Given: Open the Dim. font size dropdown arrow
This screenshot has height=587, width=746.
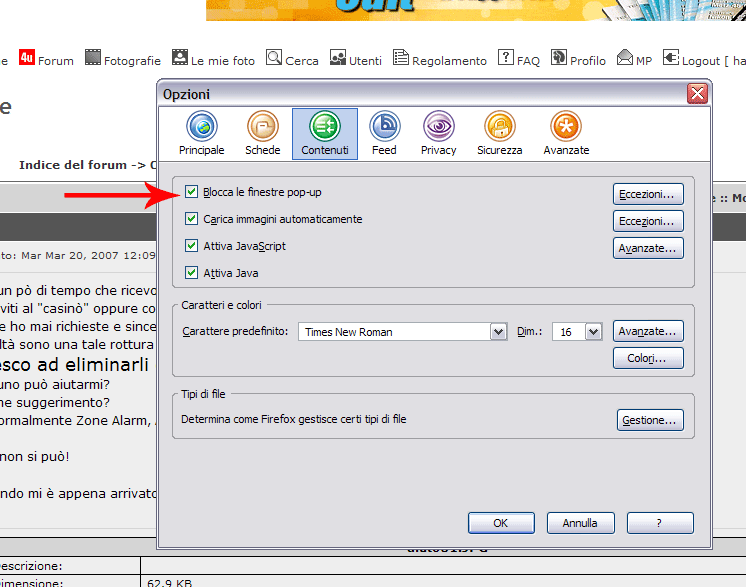Looking at the screenshot, I should coord(593,332).
